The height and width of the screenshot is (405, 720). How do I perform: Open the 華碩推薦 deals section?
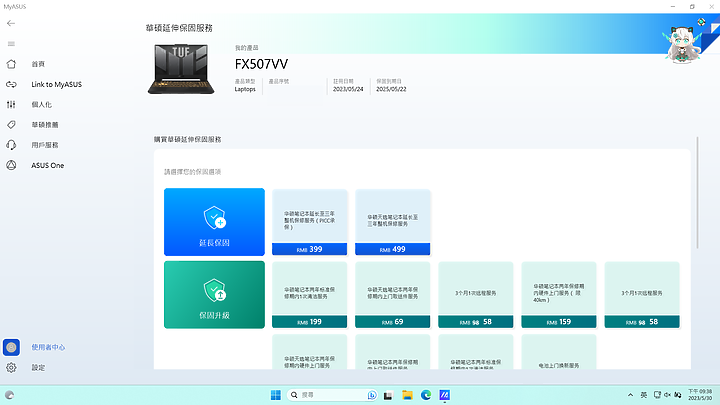pyautogui.click(x=45, y=125)
